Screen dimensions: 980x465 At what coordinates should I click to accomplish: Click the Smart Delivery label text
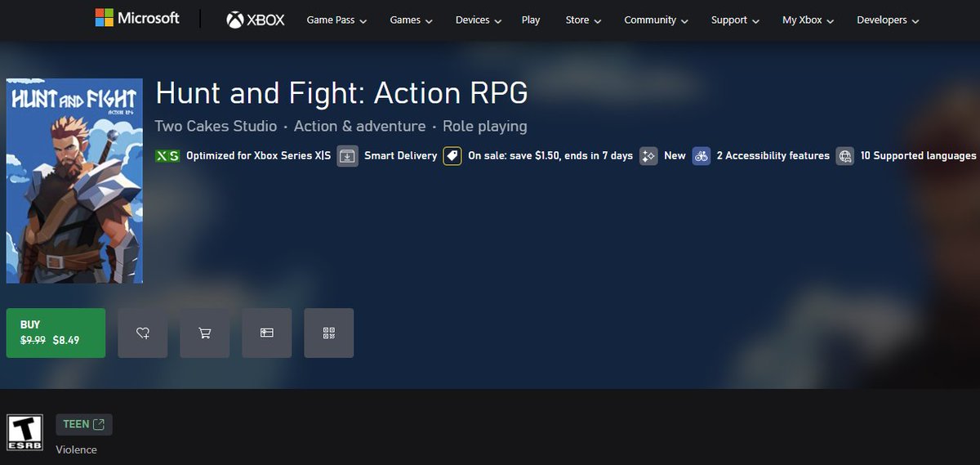tap(400, 155)
